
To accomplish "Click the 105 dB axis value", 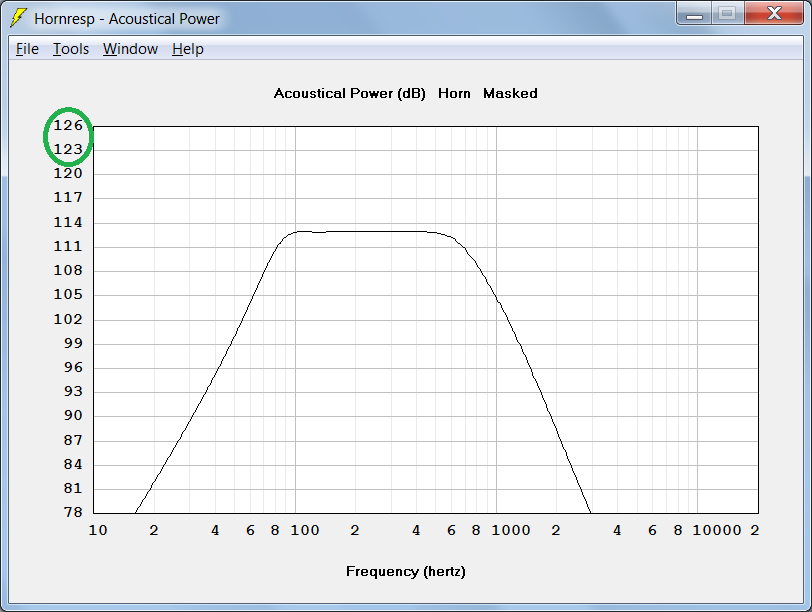I will 68,295.
